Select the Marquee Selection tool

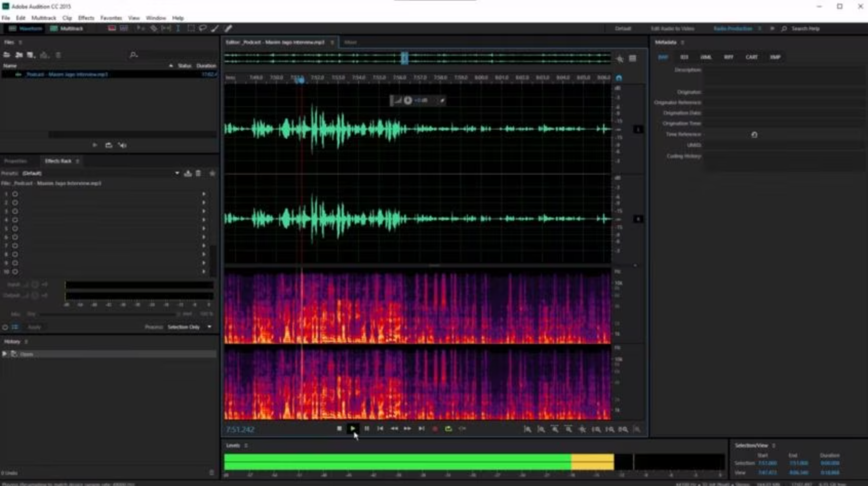[x=190, y=28]
